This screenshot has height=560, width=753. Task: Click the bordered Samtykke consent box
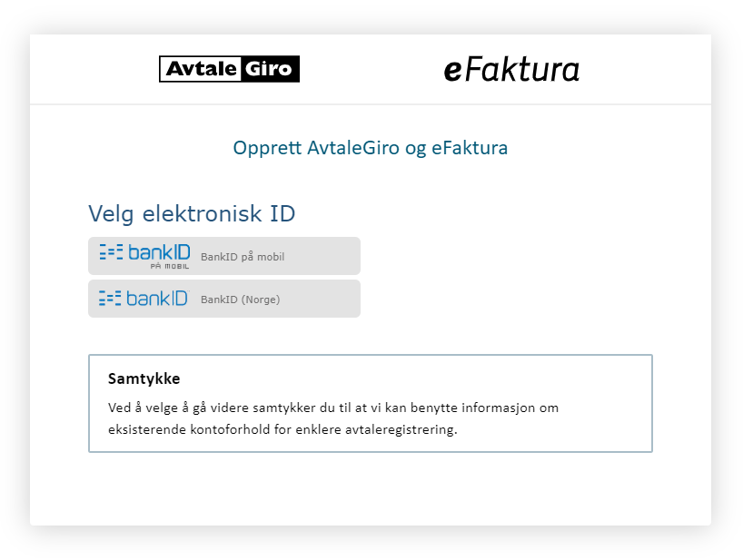pos(371,404)
